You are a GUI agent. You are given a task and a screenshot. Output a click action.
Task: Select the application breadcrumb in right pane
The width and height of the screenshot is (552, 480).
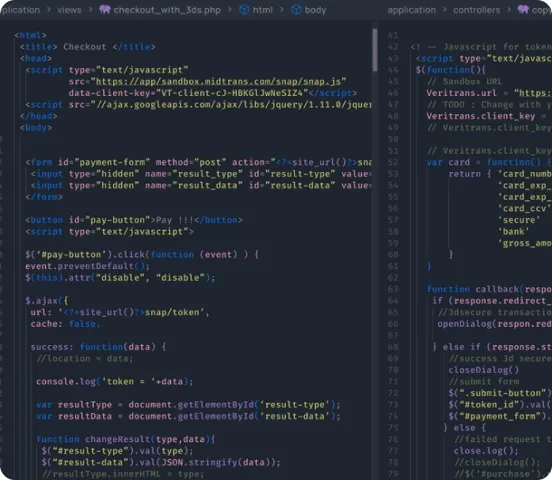point(412,10)
